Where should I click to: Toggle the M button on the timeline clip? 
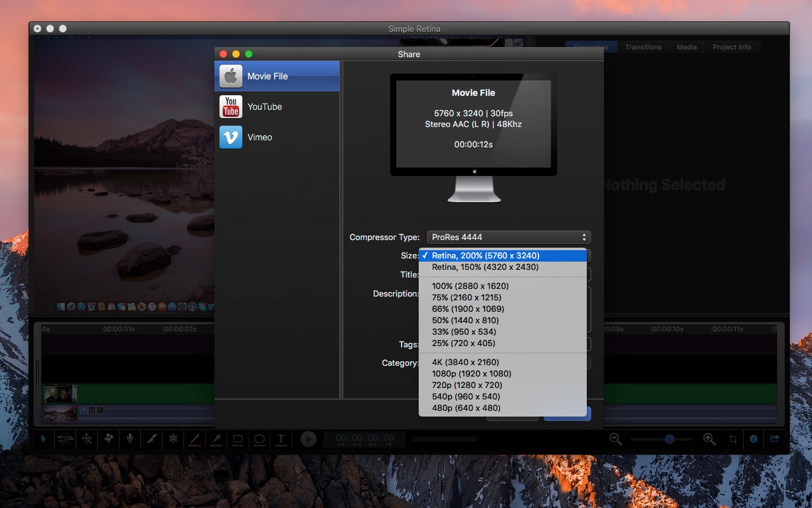(x=91, y=411)
